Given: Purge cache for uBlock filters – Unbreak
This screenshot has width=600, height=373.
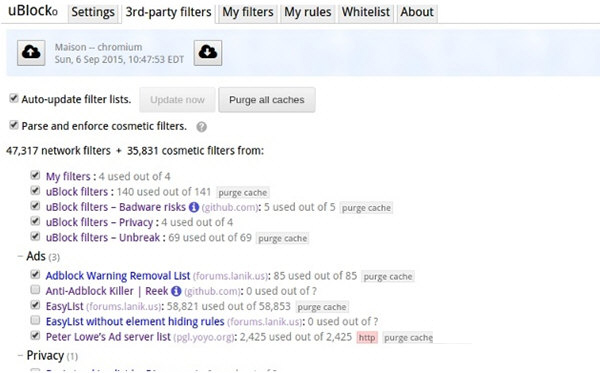Looking at the screenshot, I should (282, 238).
